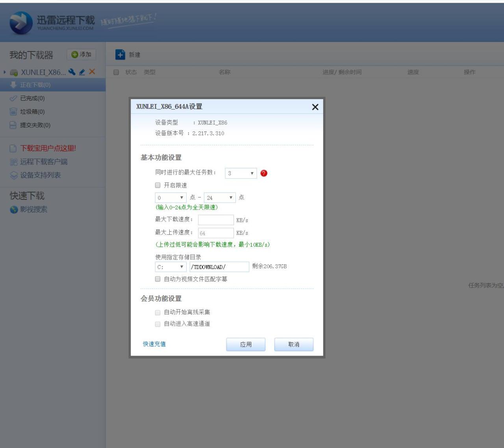Open the speed limit start hour dropdown showing 0

(170, 197)
